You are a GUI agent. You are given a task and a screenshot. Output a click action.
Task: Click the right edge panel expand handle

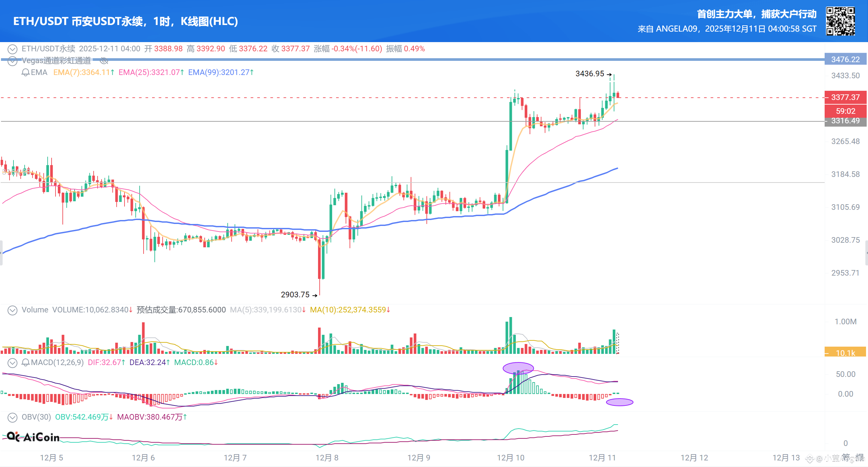(x=866, y=253)
